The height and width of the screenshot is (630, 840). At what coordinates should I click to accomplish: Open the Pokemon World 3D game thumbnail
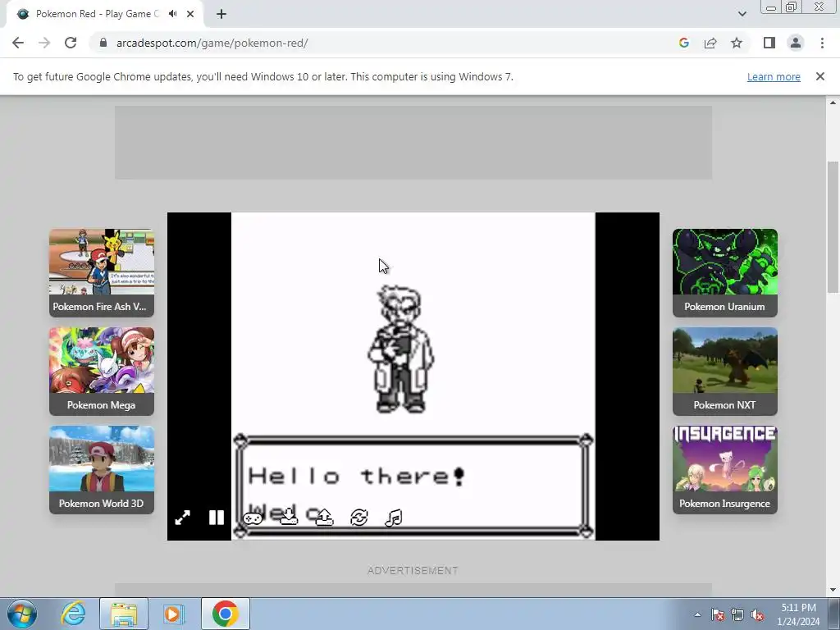102,470
